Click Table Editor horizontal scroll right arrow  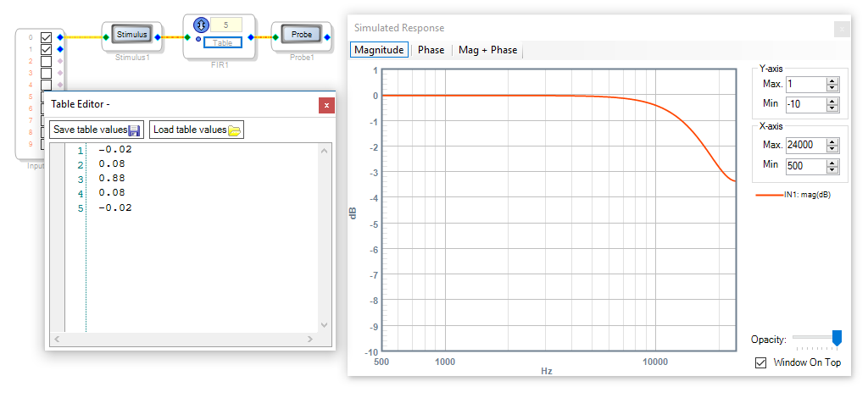coord(310,339)
